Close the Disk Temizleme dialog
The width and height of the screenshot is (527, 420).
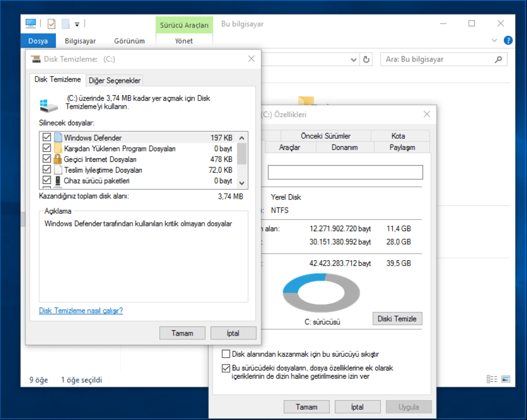251,59
